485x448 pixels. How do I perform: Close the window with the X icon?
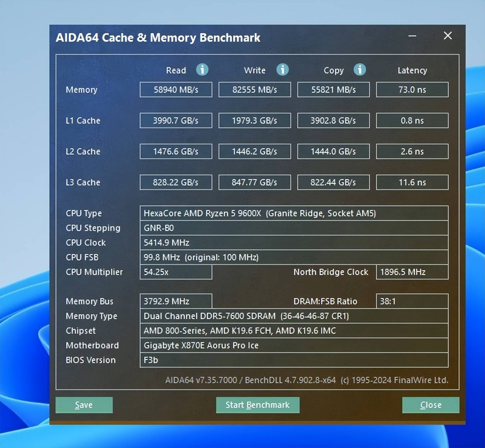pyautogui.click(x=448, y=36)
